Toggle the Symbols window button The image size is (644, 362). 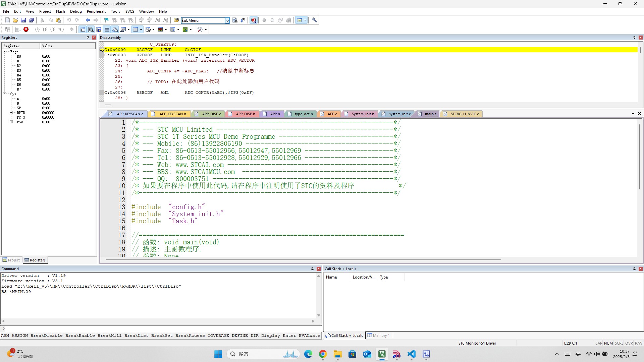[99, 29]
